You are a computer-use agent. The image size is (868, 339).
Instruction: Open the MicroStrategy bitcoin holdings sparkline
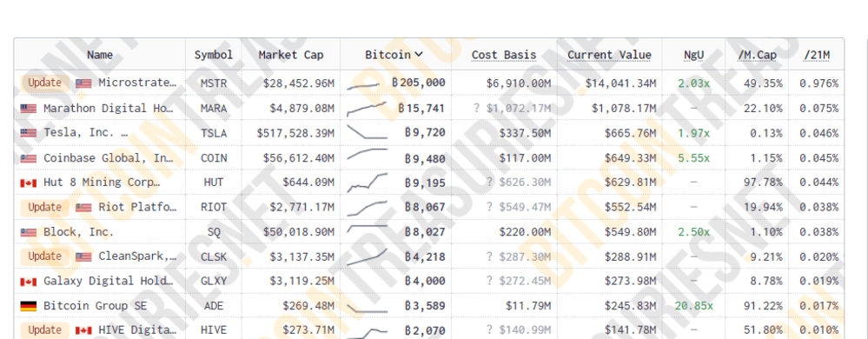tap(364, 85)
